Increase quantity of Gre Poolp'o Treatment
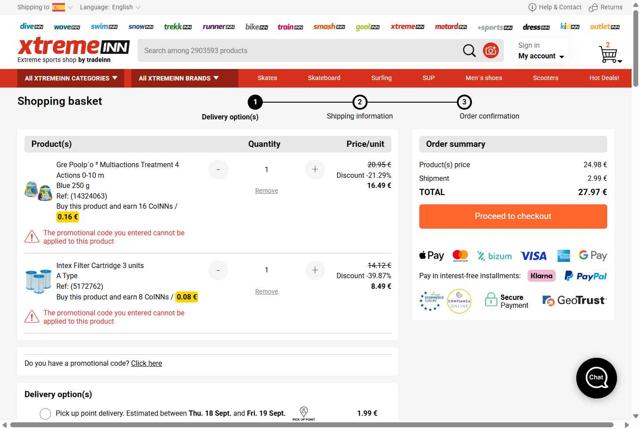This screenshot has height=429, width=640. pos(315,169)
